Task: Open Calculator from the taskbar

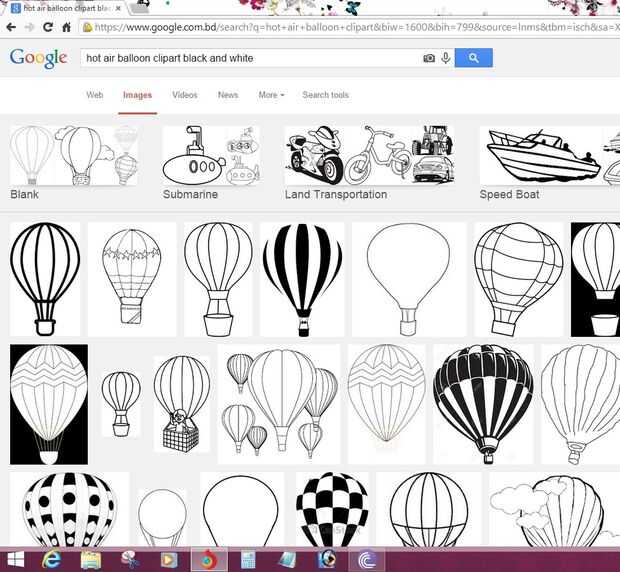Action: pos(248,559)
